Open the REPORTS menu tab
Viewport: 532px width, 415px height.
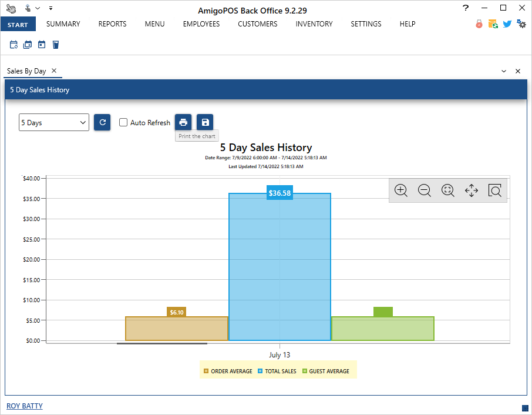[112, 24]
